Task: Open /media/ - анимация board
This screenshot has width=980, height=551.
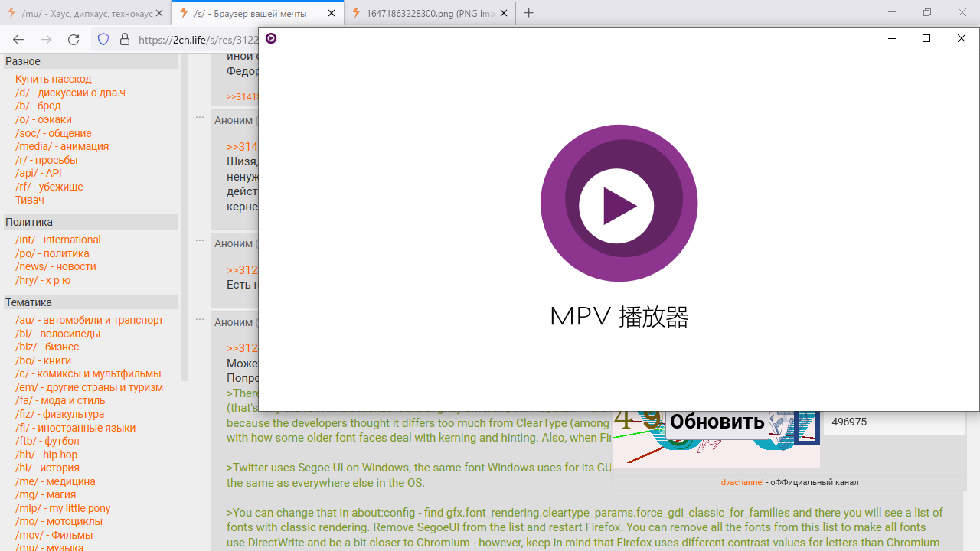Action: (62, 146)
